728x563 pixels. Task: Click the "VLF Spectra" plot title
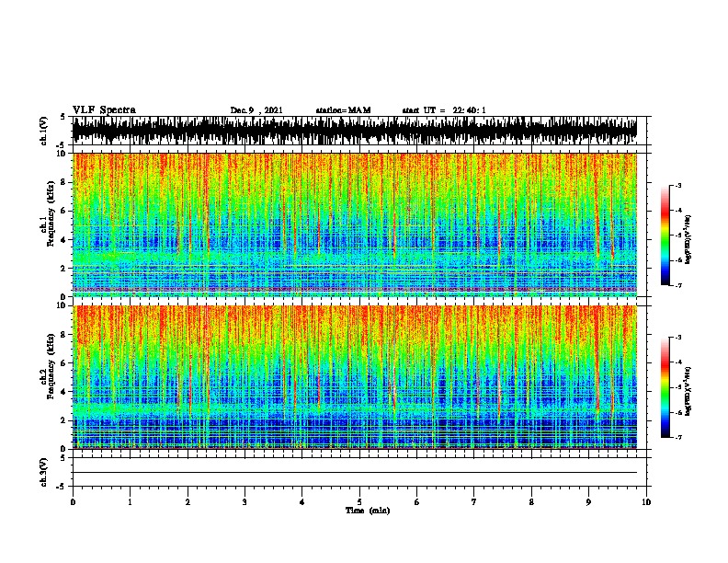[x=104, y=110]
